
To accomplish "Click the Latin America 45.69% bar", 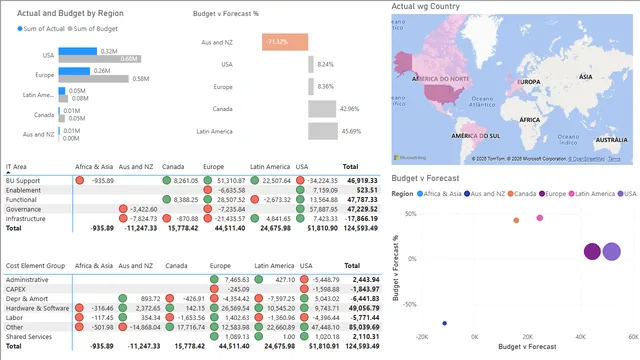I will coord(323,131).
